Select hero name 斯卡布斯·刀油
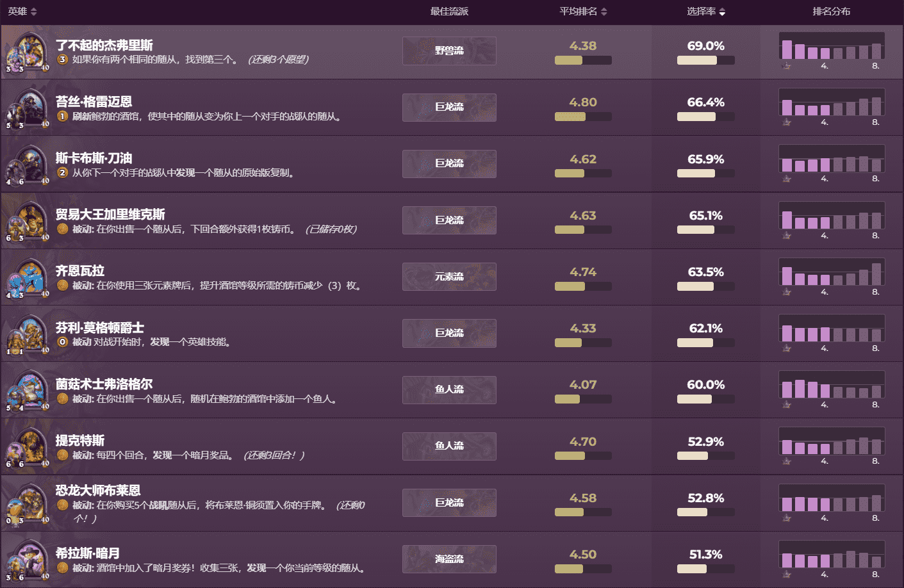Image resolution: width=904 pixels, height=588 pixels. [x=94, y=158]
